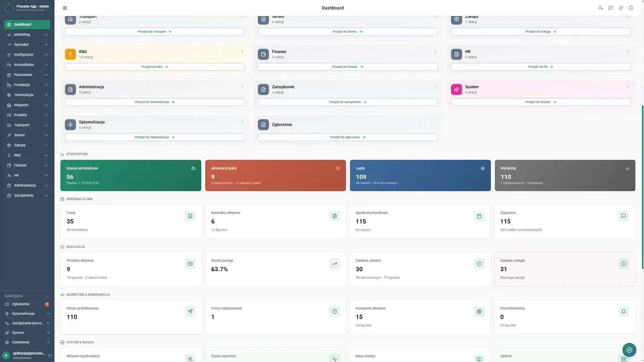Click the Posty opublikowane send icon
The height and width of the screenshot is (362, 644).
click(190, 311)
